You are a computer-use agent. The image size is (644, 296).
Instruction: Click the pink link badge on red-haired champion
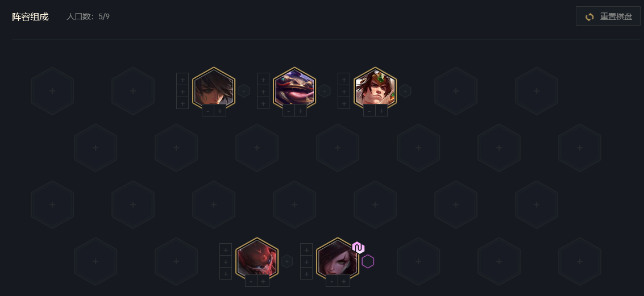coord(358,248)
